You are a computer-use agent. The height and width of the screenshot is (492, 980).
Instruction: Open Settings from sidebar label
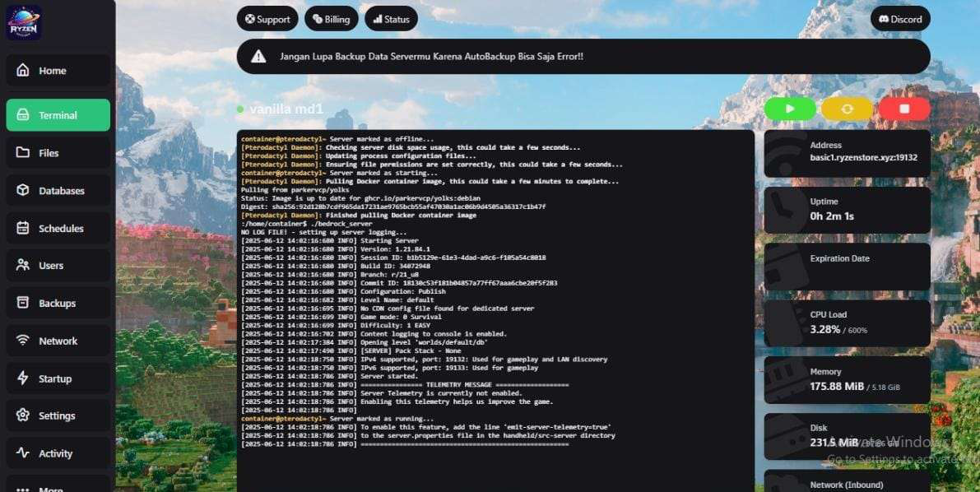(x=57, y=415)
